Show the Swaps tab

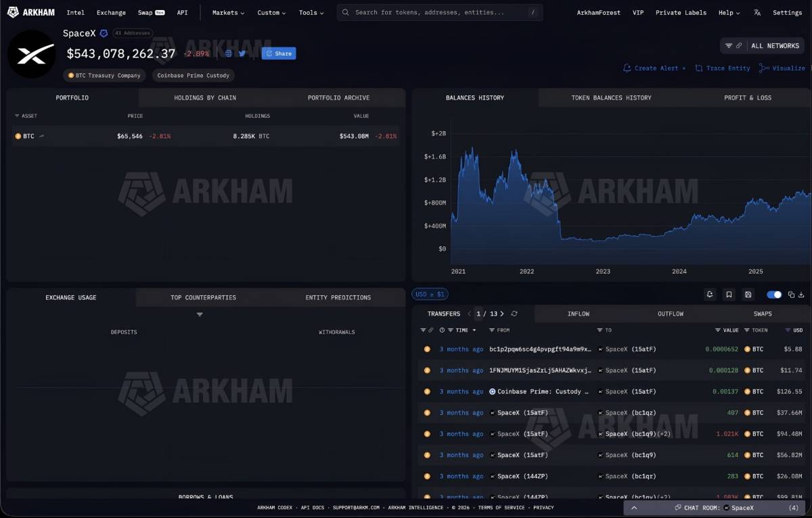pyautogui.click(x=763, y=314)
